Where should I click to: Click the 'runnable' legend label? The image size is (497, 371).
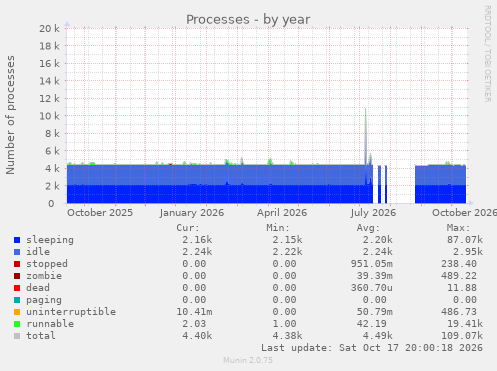(x=50, y=324)
